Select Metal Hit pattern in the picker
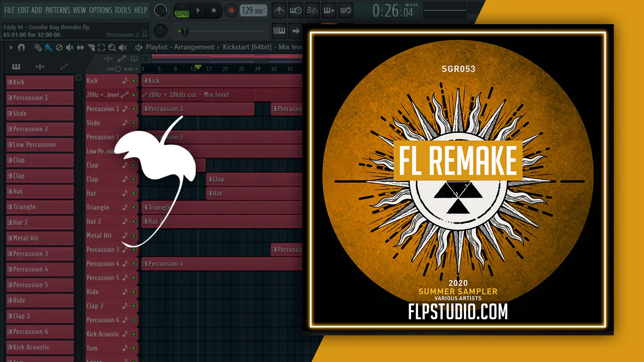The image size is (644, 362). pyautogui.click(x=40, y=238)
